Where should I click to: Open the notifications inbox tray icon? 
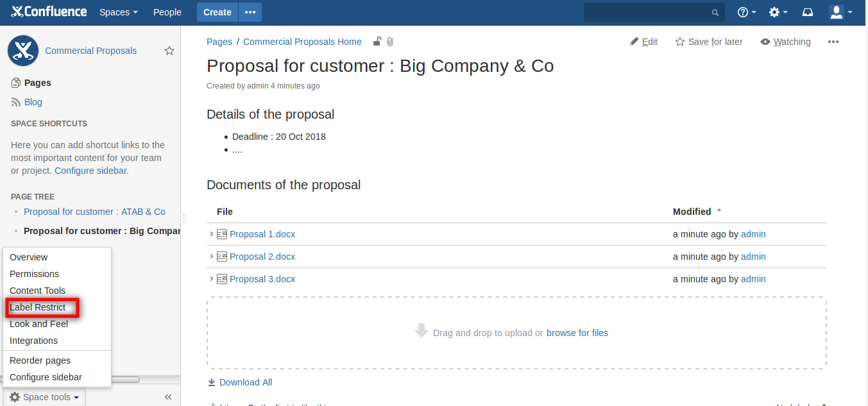808,12
